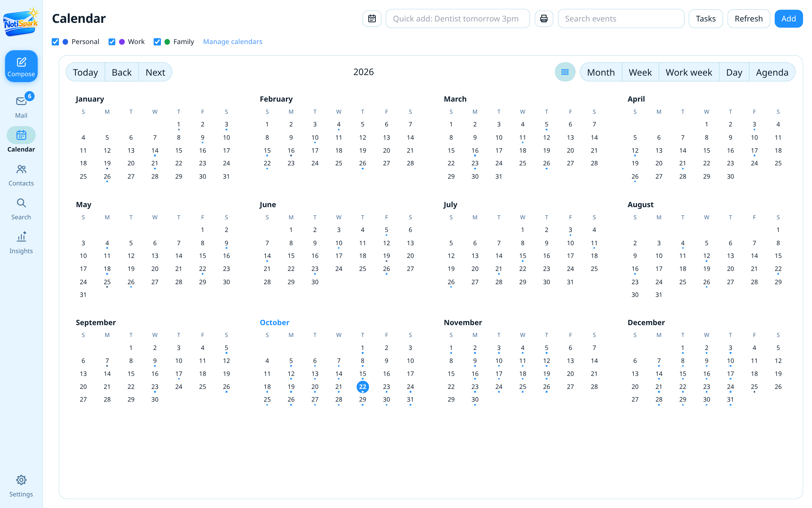Click the Search events field
812x508 pixels.
point(621,18)
